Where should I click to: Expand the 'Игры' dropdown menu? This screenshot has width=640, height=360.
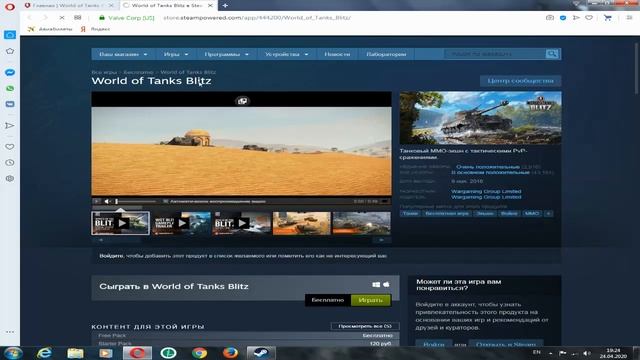(176, 54)
